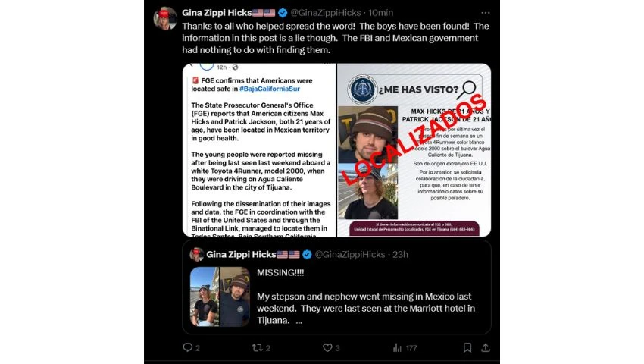The width and height of the screenshot is (644, 364).
Task: Open the @GinaZippiHicks handle link
Action: click(326, 13)
